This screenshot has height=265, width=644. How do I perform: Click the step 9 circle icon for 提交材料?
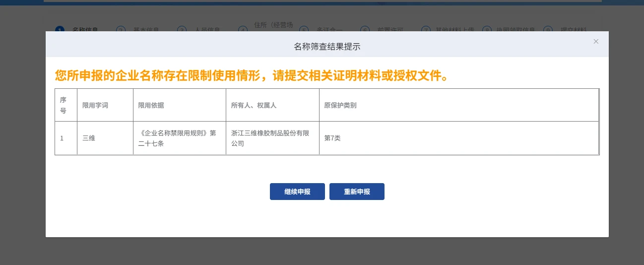(548, 30)
